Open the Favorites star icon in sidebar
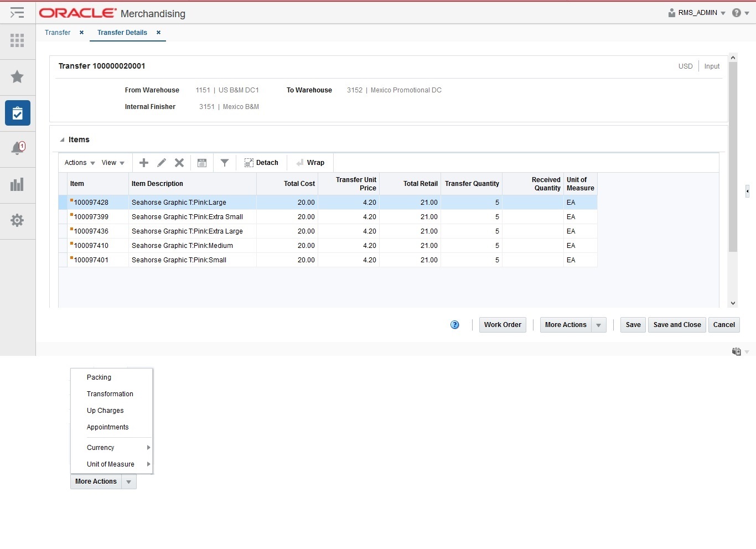The height and width of the screenshot is (549, 756). (17, 77)
